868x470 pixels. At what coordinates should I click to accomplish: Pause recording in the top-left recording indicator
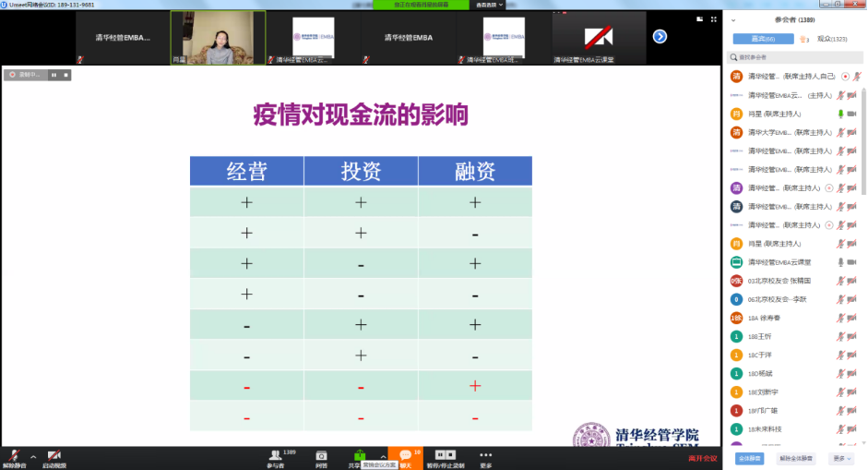(x=54, y=75)
